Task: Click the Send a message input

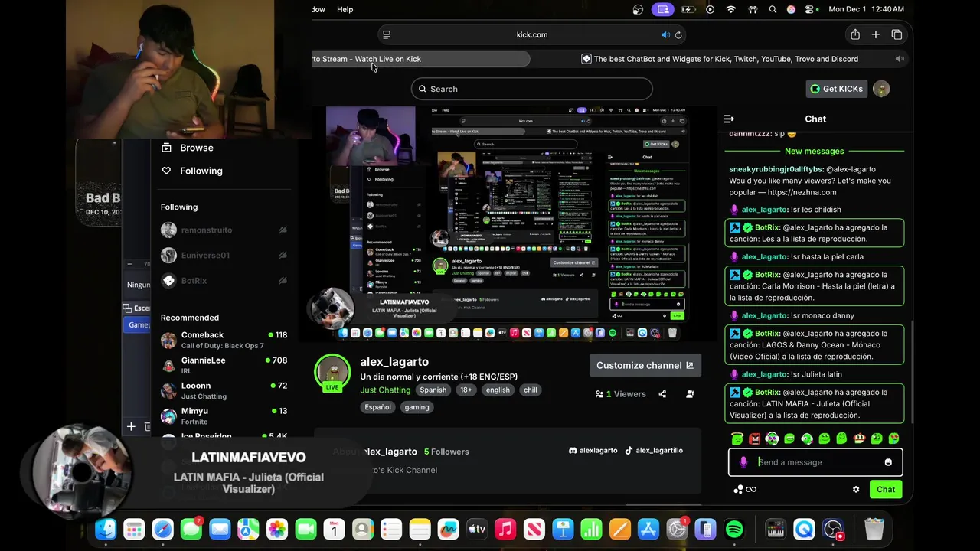Action: tap(815, 462)
